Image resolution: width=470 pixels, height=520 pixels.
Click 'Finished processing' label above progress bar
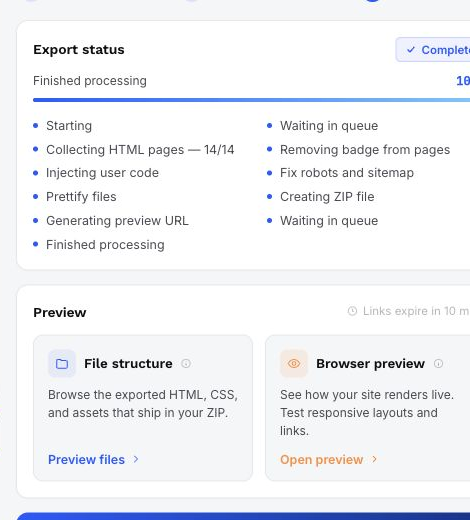click(90, 81)
